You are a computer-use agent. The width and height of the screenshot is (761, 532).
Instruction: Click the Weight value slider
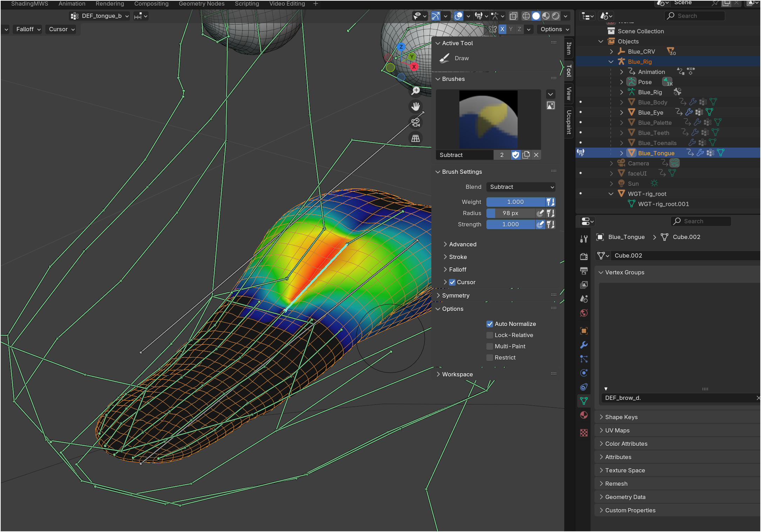tap(516, 202)
